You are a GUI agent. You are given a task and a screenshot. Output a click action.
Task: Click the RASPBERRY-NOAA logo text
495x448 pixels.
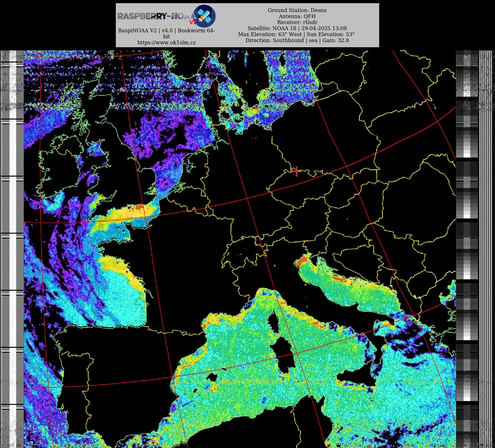click(x=157, y=16)
